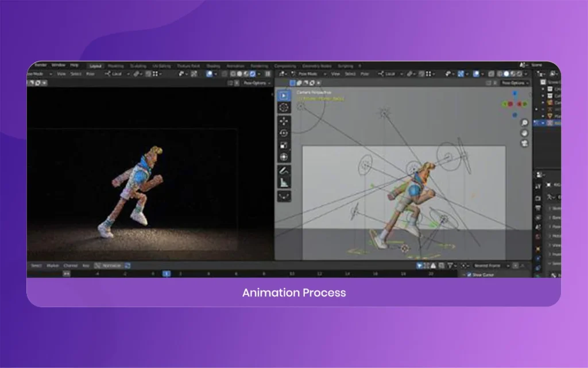
Task: Switch left viewport to rendered shading
Action: click(253, 74)
